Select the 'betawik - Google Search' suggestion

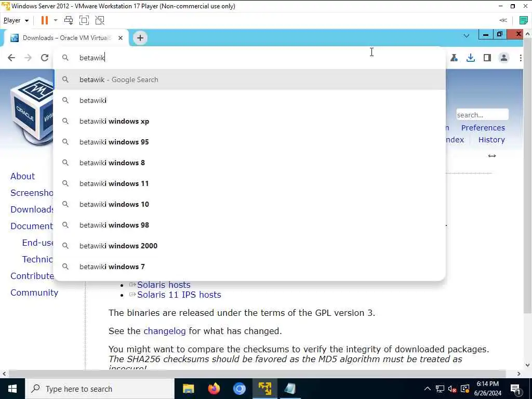tap(249, 79)
